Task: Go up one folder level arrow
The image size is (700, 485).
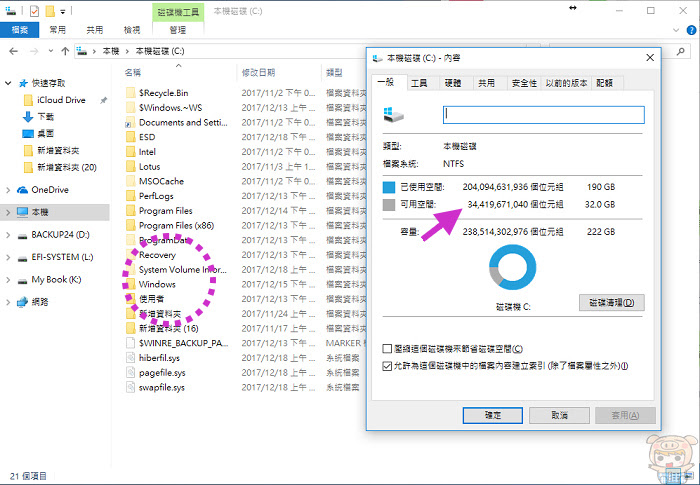Action: [x=65, y=51]
